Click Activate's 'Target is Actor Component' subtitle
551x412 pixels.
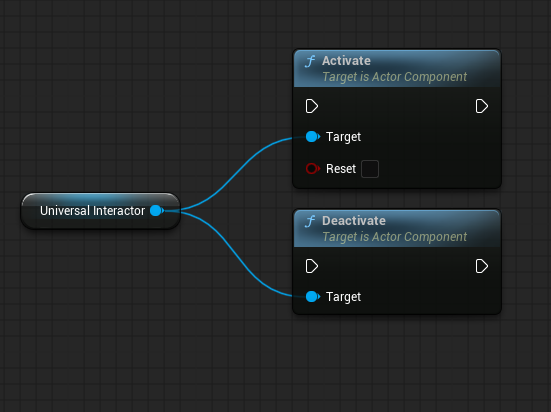pos(395,77)
